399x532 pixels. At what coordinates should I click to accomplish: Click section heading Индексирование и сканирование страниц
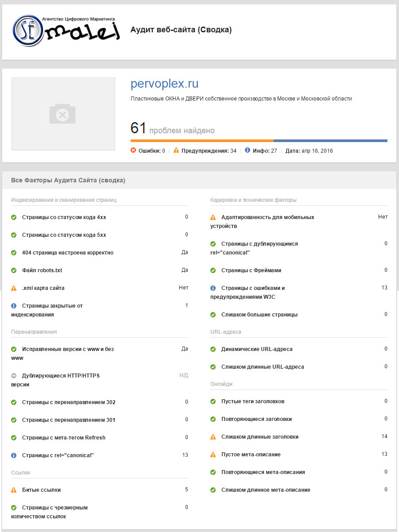coord(64,200)
